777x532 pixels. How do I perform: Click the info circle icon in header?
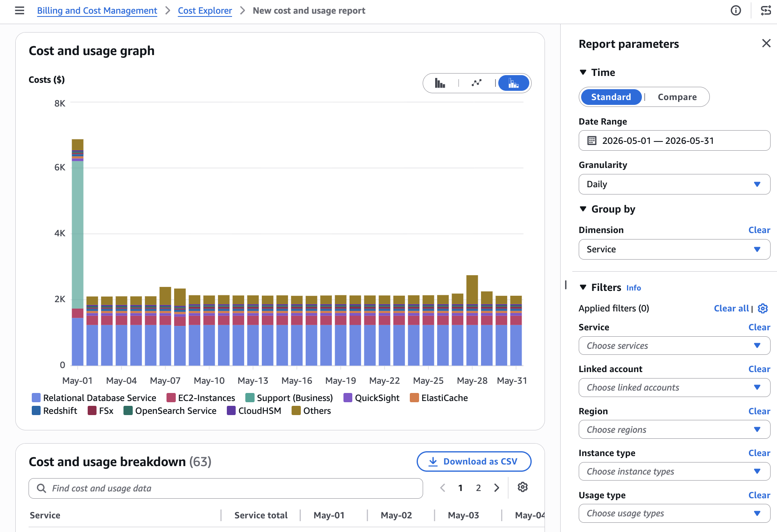[x=736, y=11]
